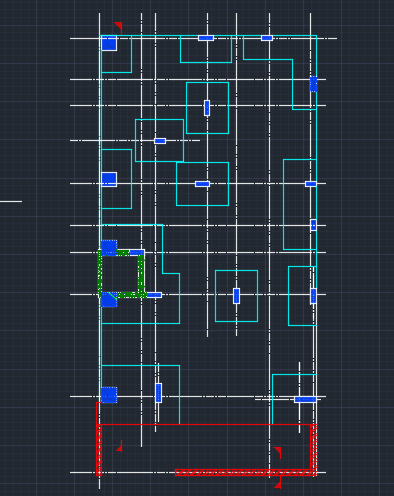Select the blue column on top edge center
Viewport: 394px width, 496px height.
click(206, 38)
